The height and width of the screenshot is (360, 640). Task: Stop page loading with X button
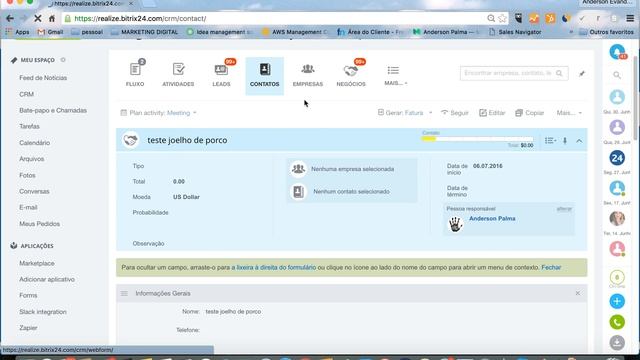(x=37, y=18)
